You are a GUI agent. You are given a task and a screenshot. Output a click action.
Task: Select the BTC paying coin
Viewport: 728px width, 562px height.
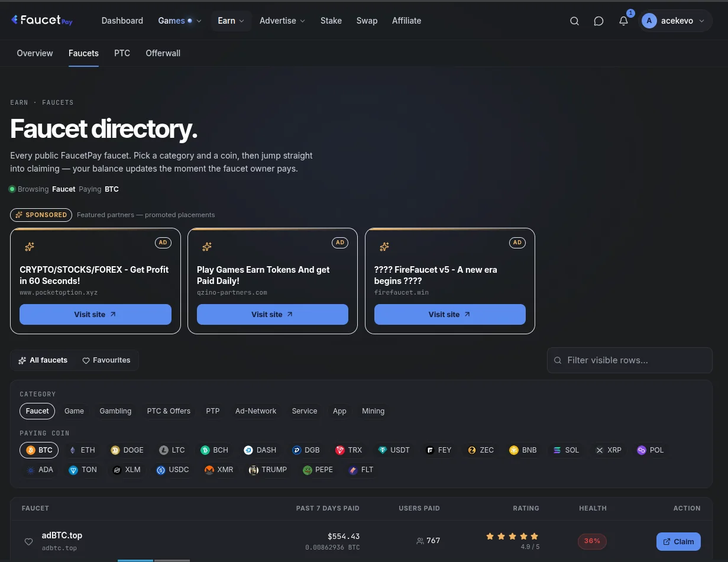click(x=39, y=450)
